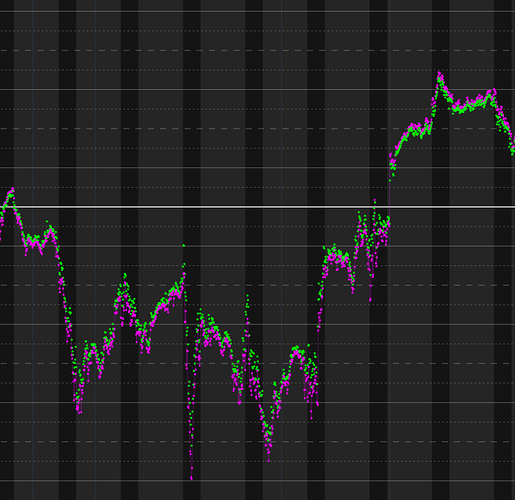Click the tall green spike top after the deepest drop
Image resolution: width=515 pixels, height=500 pixels.
tap(247, 295)
